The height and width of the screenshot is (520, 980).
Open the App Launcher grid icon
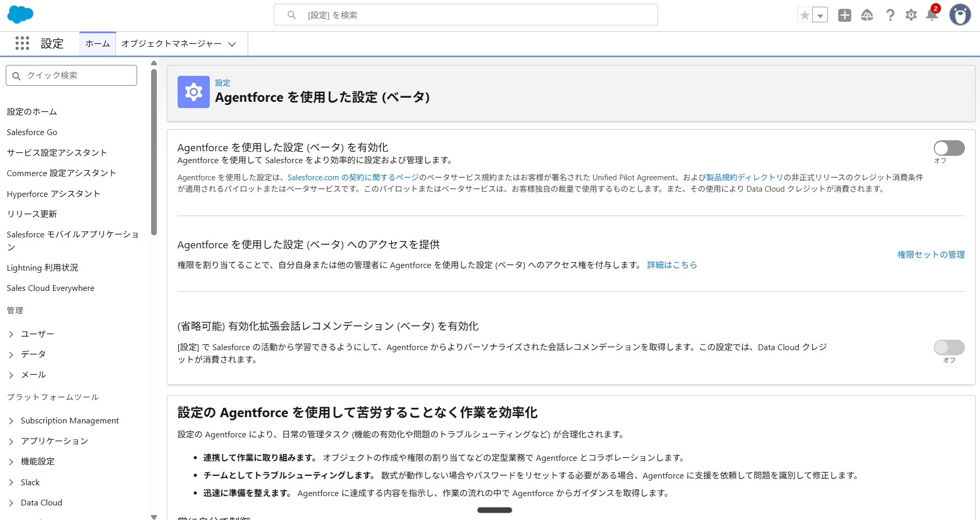point(22,44)
